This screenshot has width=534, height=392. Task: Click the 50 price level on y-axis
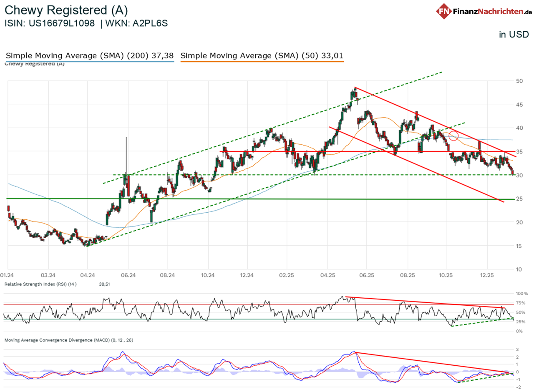519,81
